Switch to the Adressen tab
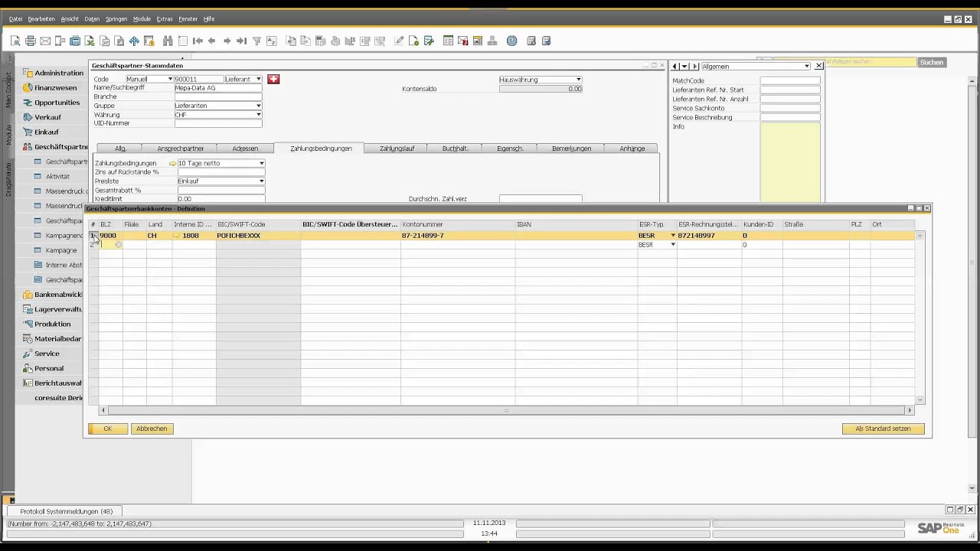The image size is (980, 551). (x=245, y=148)
